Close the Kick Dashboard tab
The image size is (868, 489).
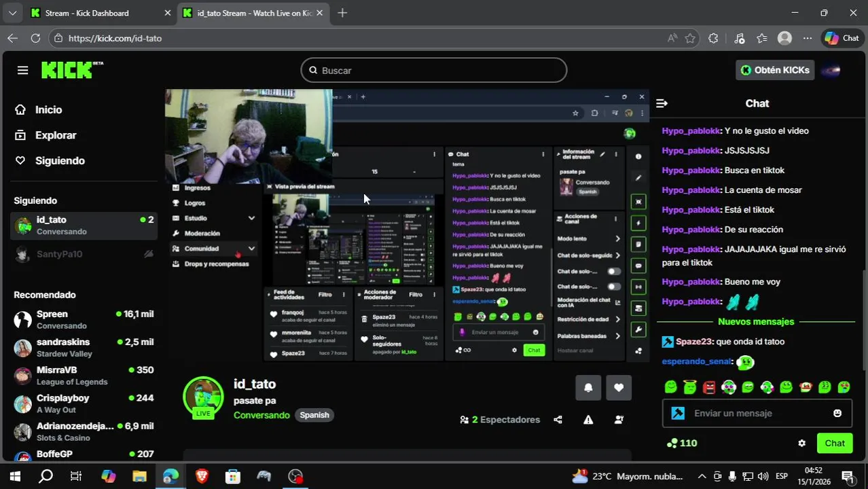pos(168,13)
